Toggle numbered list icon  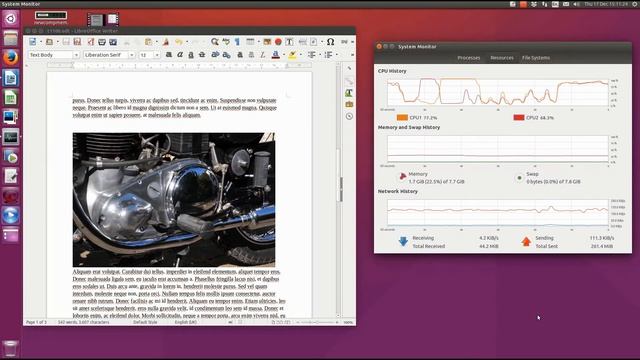[x=328, y=55]
